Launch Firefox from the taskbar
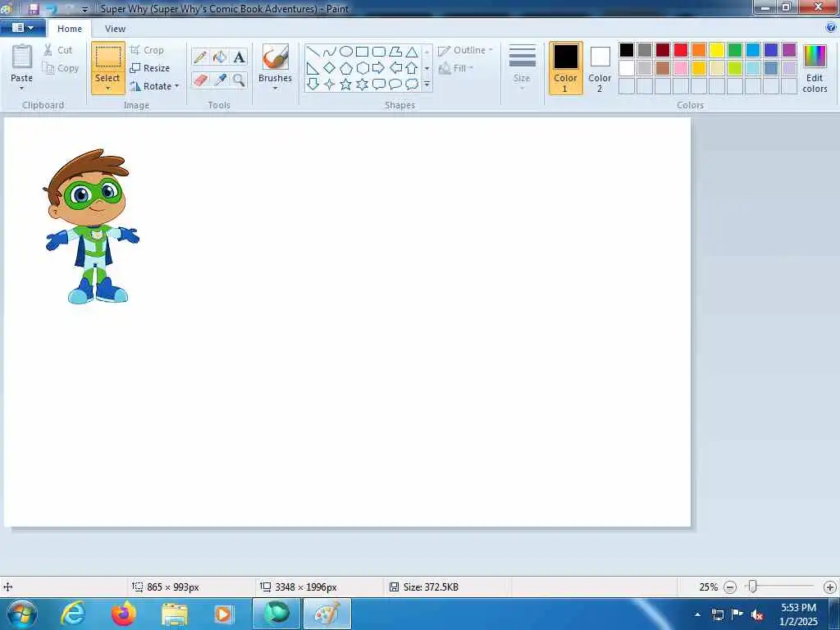This screenshot has height=630, width=840. tap(124, 614)
